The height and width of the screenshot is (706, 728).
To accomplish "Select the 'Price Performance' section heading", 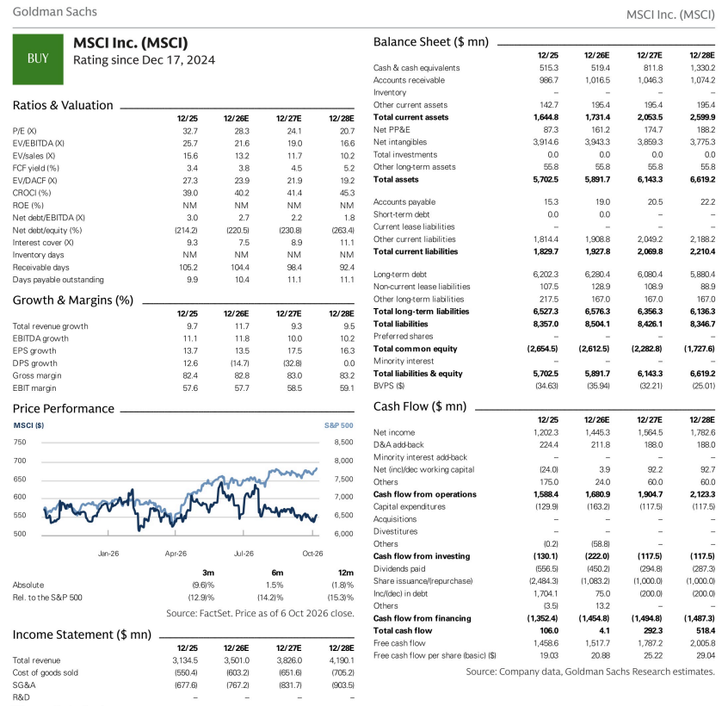I will 63,409.
